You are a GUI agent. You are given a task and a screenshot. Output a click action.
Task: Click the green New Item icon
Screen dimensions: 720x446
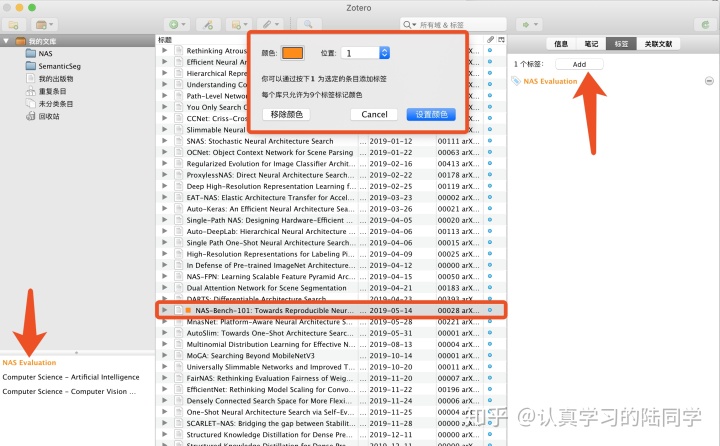coord(177,25)
